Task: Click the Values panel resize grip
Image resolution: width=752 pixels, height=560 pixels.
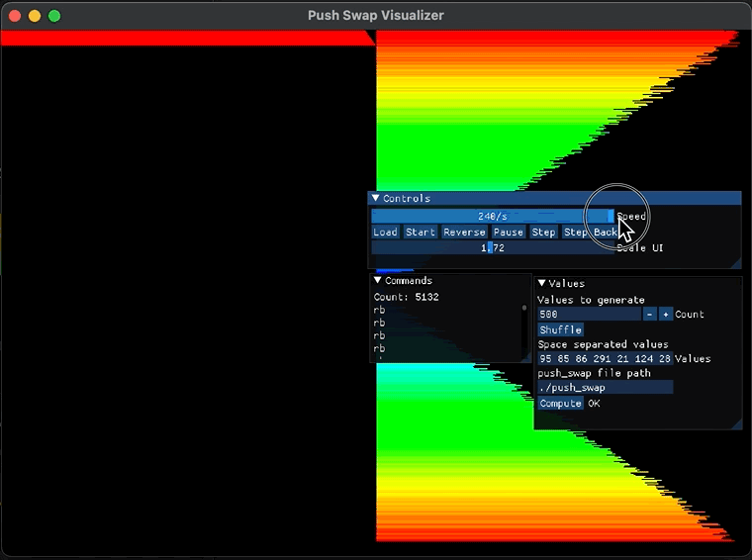Action: pos(736,423)
